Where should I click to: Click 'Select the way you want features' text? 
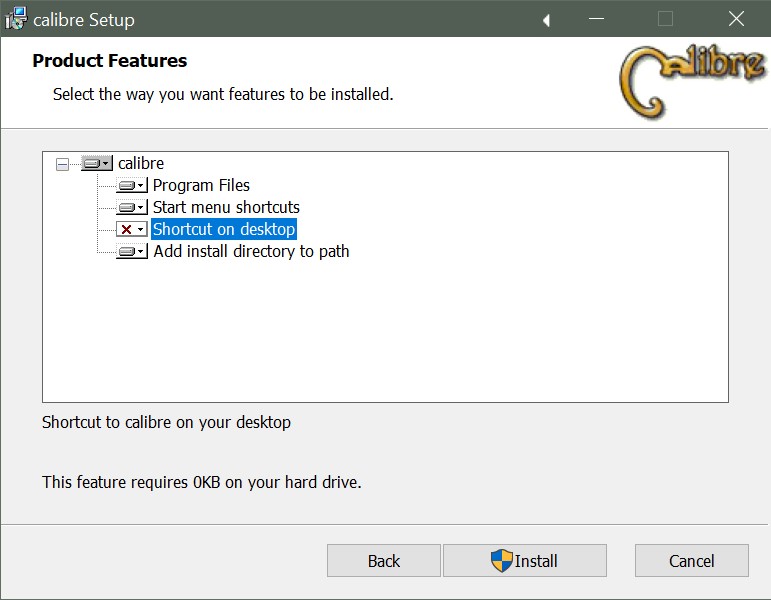[223, 94]
